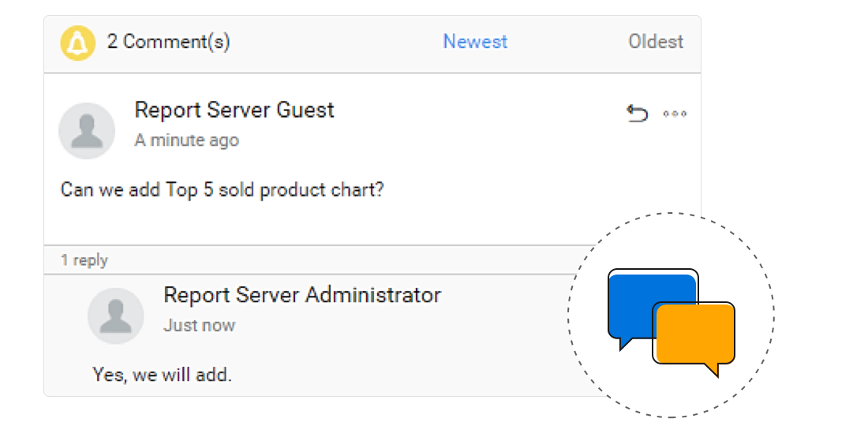Image resolution: width=868 pixels, height=426 pixels.
Task: Sort comments by Oldest
Action: click(x=656, y=42)
